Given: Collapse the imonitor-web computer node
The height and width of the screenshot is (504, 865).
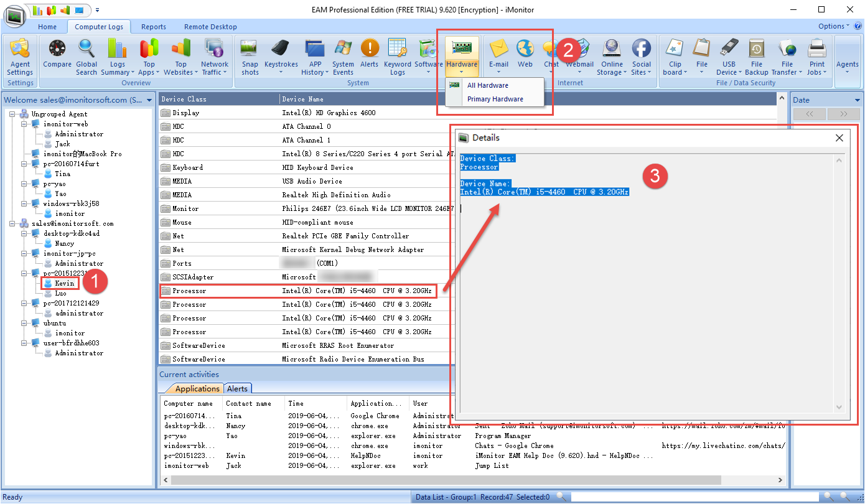Looking at the screenshot, I should pos(25,124).
